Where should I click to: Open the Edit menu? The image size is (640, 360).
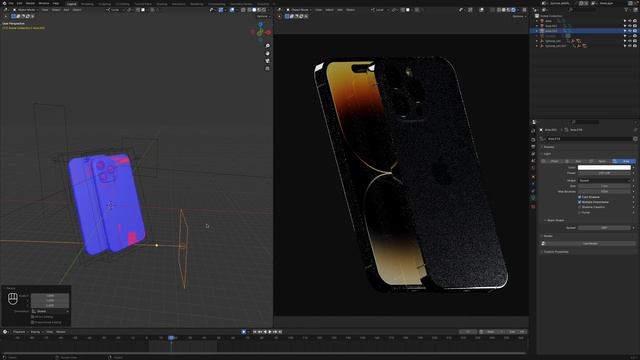coord(20,3)
